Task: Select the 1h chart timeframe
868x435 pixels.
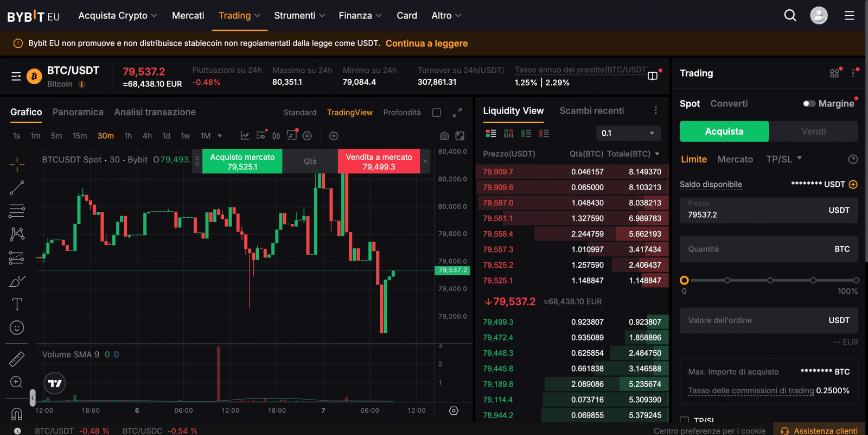Action: pos(128,136)
